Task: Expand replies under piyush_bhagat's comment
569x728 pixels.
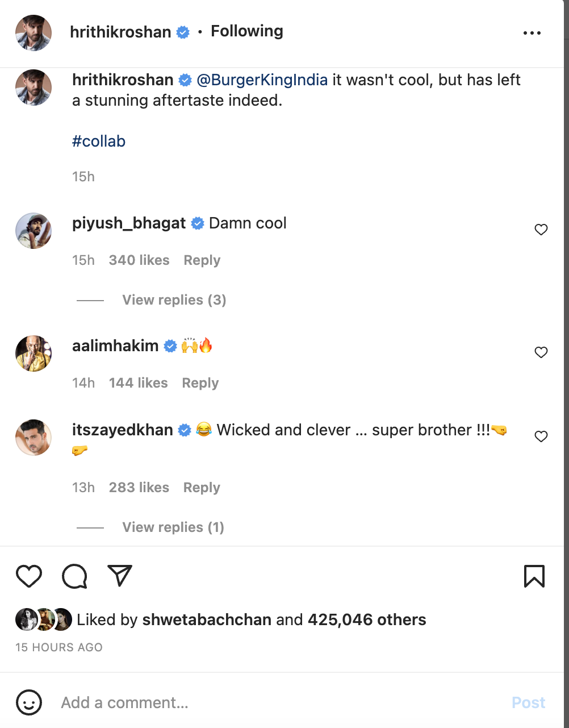Action: click(x=174, y=299)
